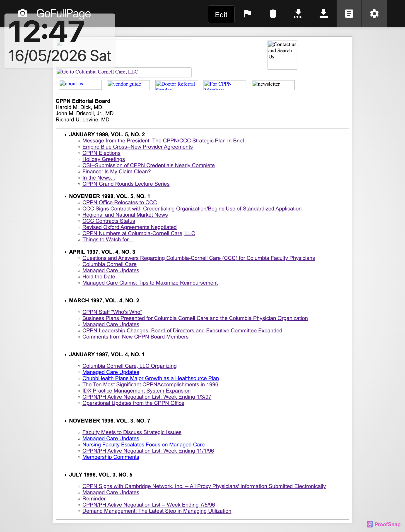Open Holiday Greetings link
Screen dimensions: 405x532
click(104, 159)
